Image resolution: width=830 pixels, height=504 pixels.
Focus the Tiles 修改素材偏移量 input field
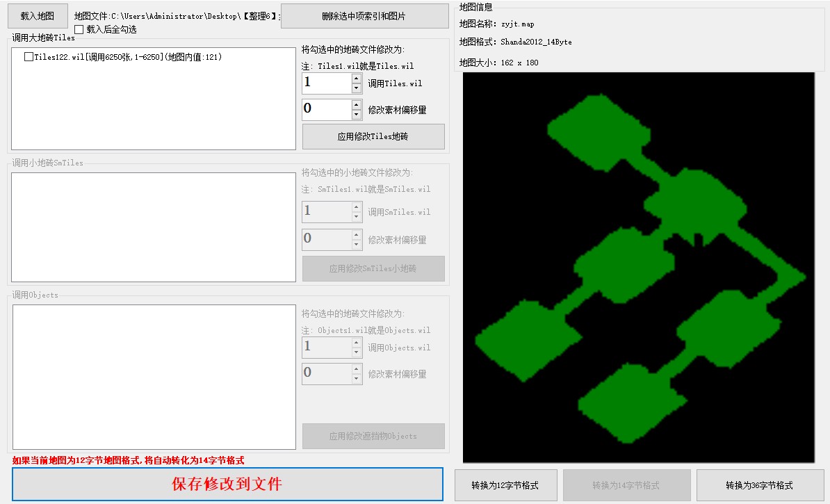(x=325, y=109)
